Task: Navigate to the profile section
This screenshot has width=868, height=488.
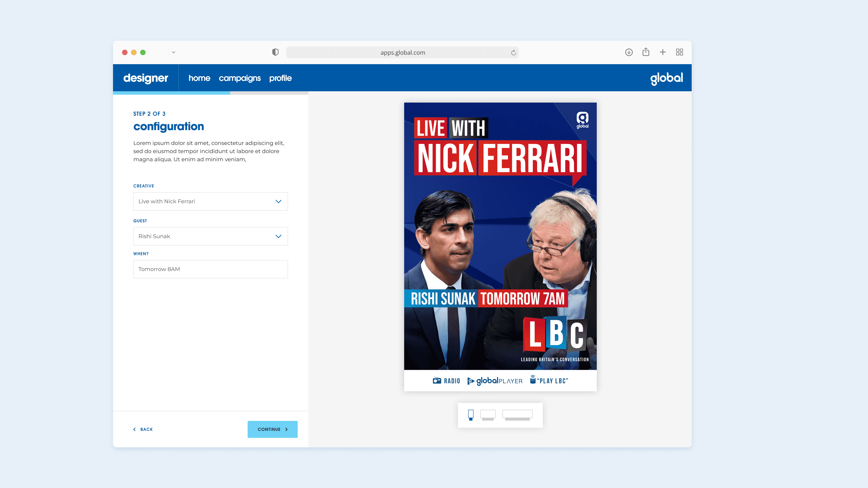Action: click(281, 78)
